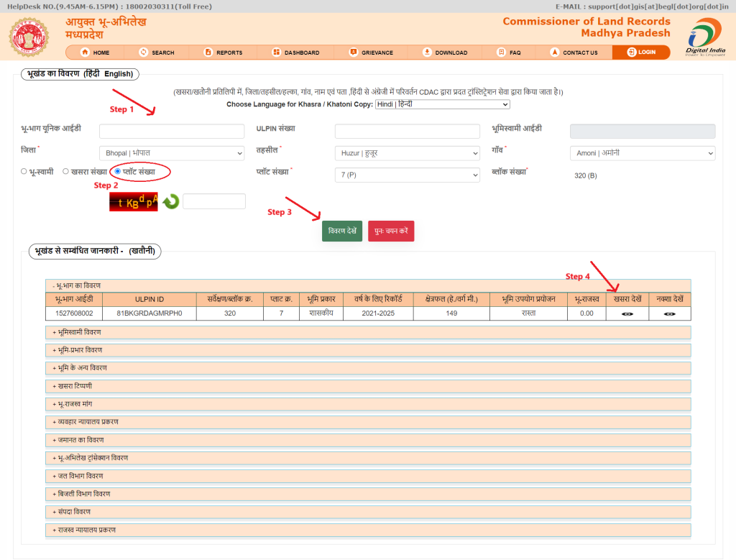
Task: Click the login icon in navigation bar
Action: 631,52
